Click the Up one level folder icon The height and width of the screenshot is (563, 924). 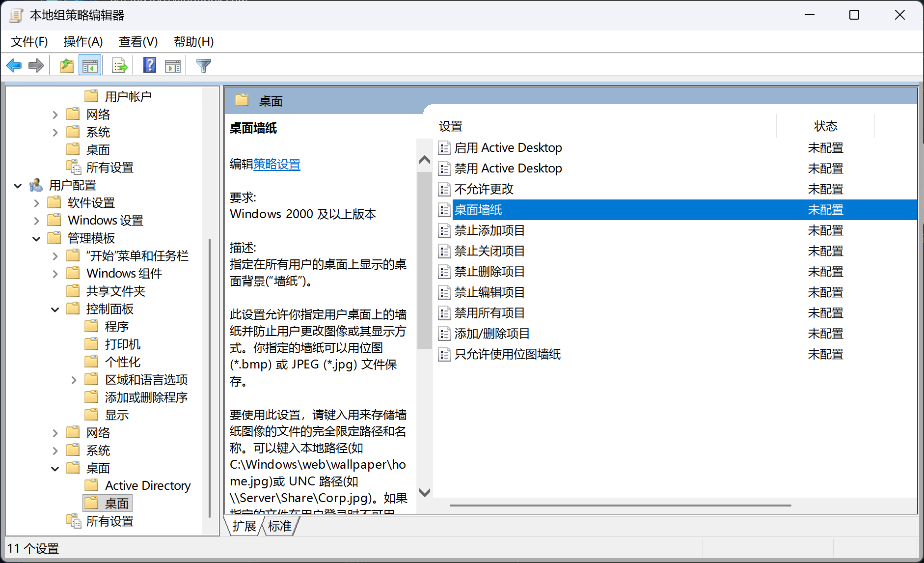pos(66,65)
